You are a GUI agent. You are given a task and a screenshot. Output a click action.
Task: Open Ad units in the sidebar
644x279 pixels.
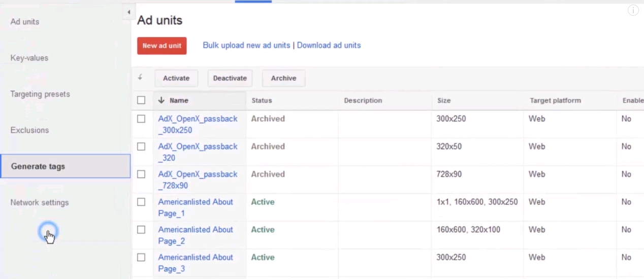point(25,22)
